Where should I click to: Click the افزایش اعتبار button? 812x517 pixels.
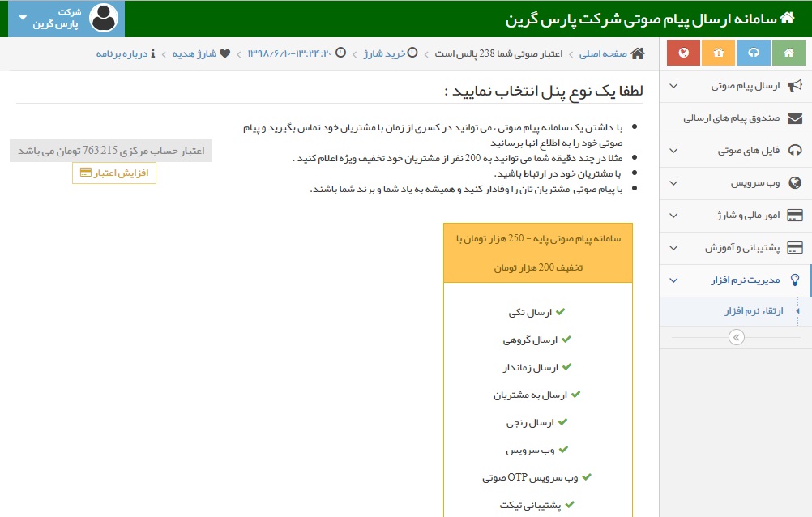click(x=113, y=173)
